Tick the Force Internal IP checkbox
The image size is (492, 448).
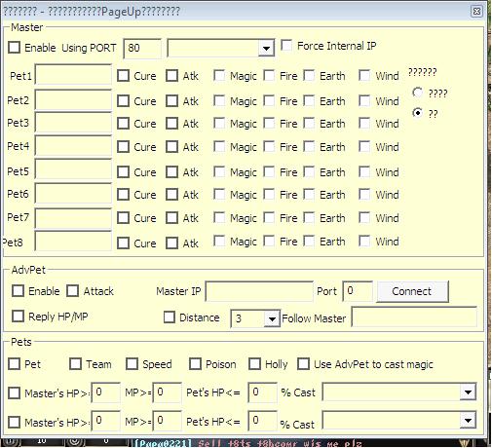(x=286, y=46)
